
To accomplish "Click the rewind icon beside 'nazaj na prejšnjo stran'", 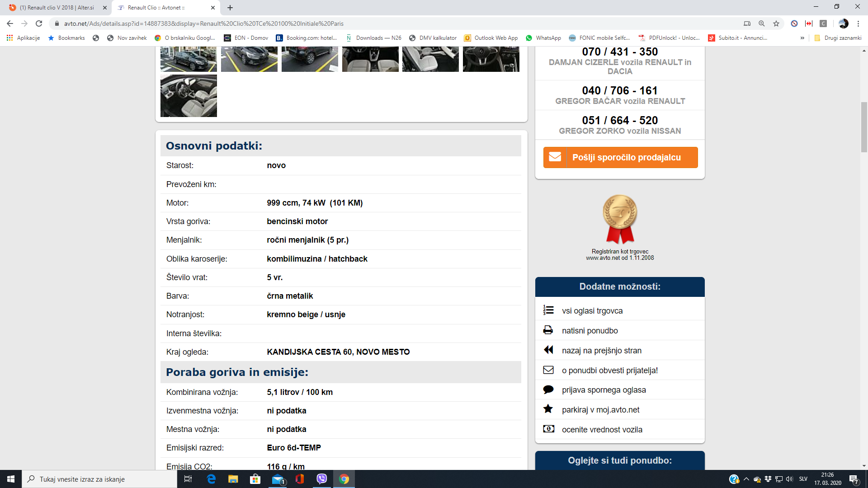I will (x=548, y=350).
